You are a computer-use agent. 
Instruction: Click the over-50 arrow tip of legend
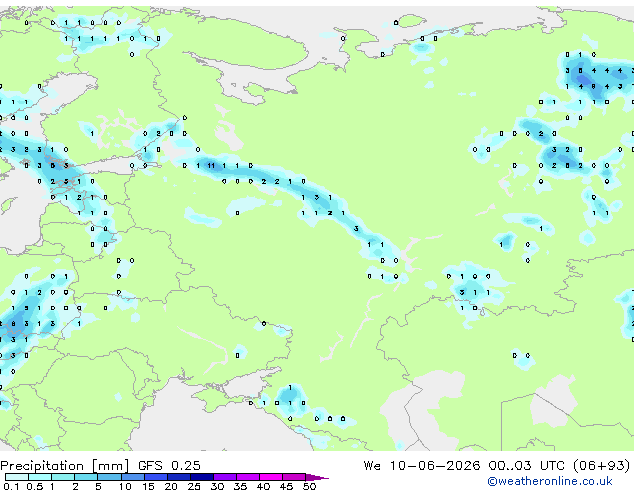pos(317,477)
